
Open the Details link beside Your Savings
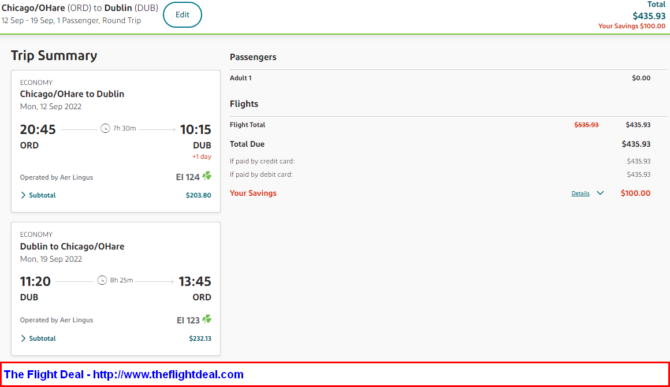[580, 194]
